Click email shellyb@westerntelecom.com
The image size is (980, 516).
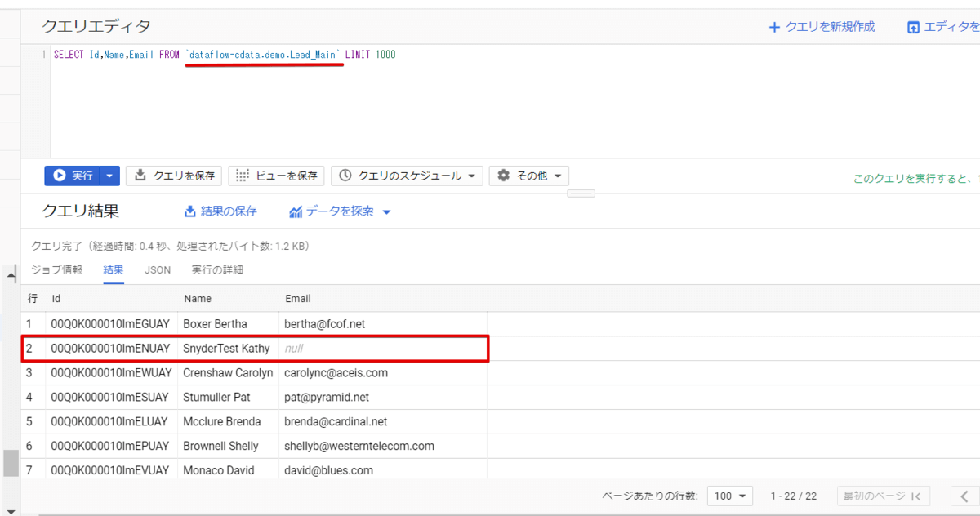[359, 447]
